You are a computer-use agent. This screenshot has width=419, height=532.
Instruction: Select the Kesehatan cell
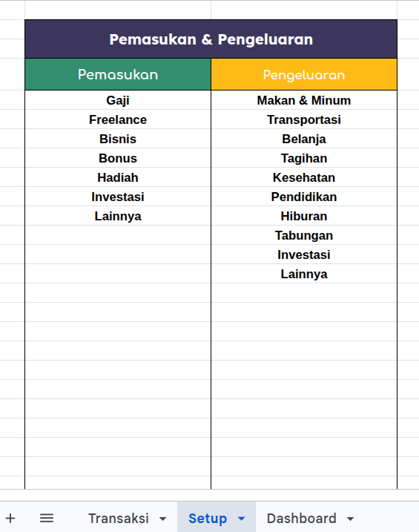[x=304, y=177]
